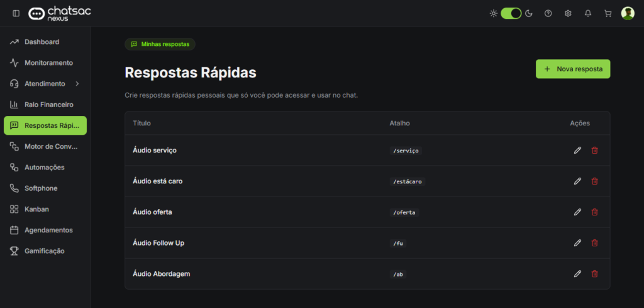The height and width of the screenshot is (308, 644).
Task: Edit the Áudio oferta response
Action: coord(577,212)
